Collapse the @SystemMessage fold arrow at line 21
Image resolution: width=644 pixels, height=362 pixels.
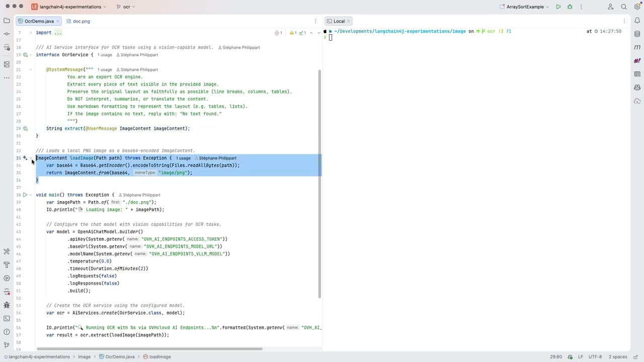[x=31, y=69]
